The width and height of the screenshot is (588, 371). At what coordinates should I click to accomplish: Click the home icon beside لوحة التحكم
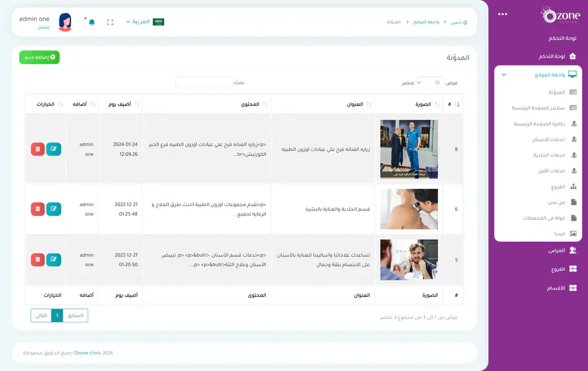(573, 56)
